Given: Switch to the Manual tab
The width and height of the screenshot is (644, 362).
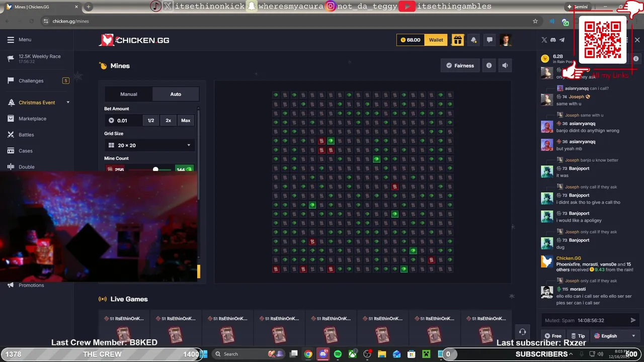Looking at the screenshot, I should (x=129, y=94).
